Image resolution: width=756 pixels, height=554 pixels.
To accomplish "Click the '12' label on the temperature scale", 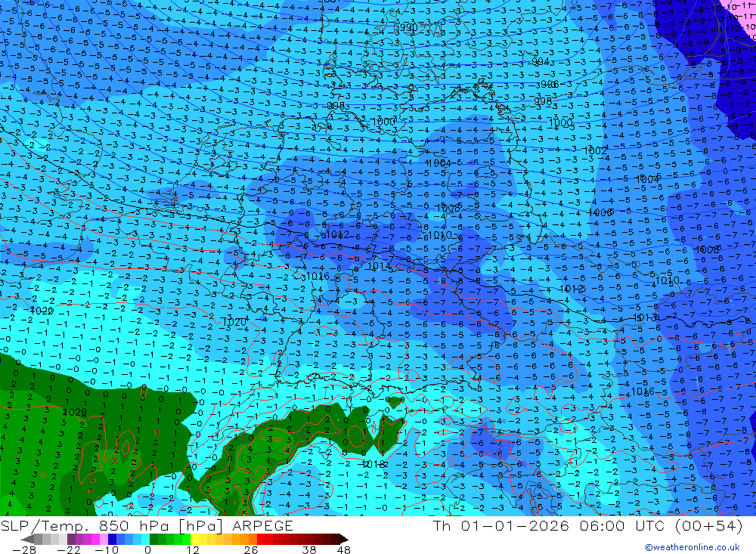I will (x=192, y=549).
